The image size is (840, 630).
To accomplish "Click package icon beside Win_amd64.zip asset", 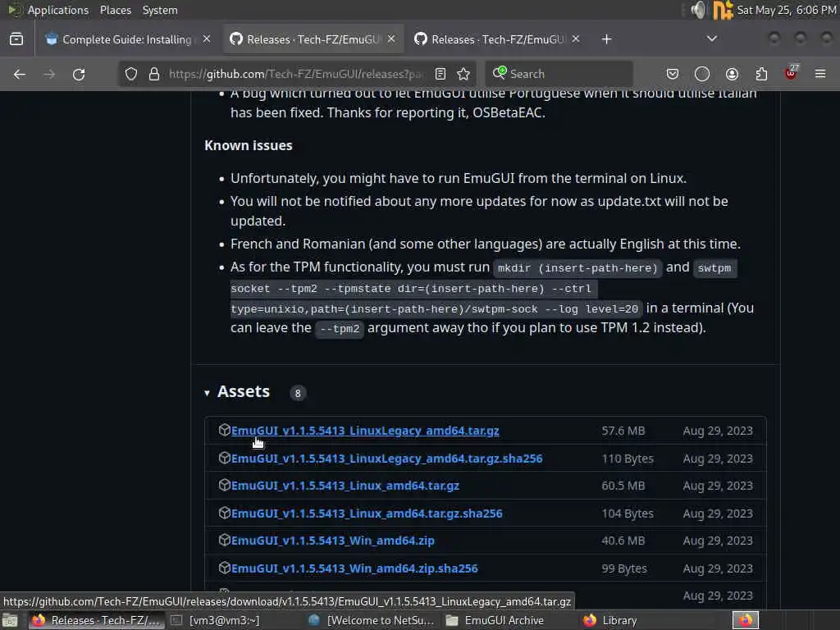I will pos(225,540).
